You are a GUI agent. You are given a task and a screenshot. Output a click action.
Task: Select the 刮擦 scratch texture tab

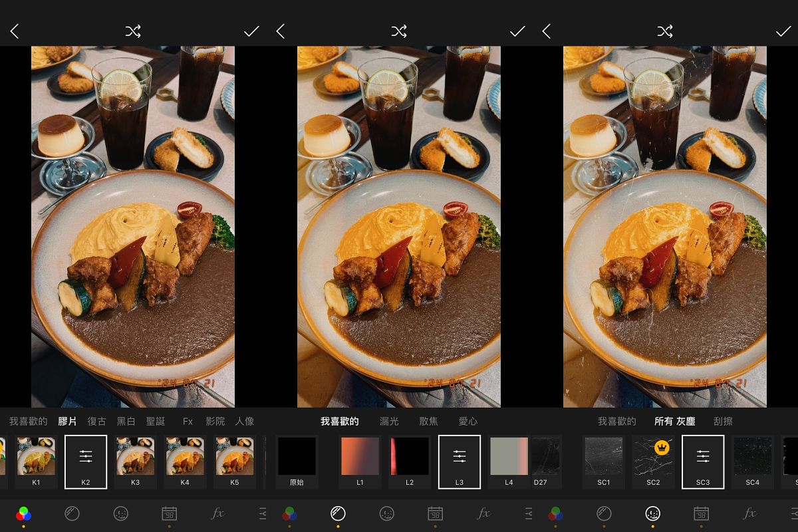(x=724, y=421)
